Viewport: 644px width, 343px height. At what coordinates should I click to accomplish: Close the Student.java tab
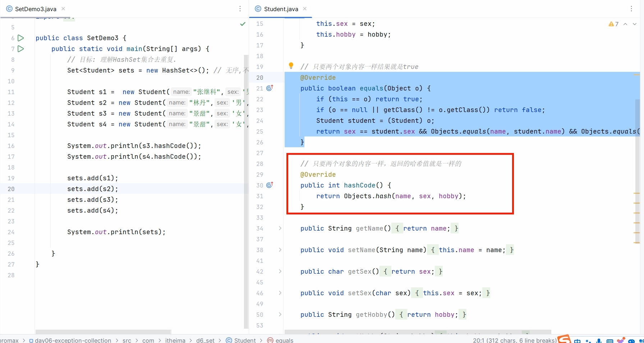click(x=305, y=9)
